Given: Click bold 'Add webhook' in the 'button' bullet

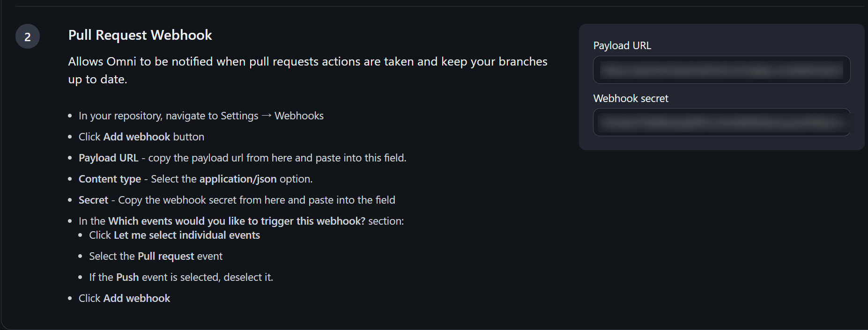Looking at the screenshot, I should 137,137.
